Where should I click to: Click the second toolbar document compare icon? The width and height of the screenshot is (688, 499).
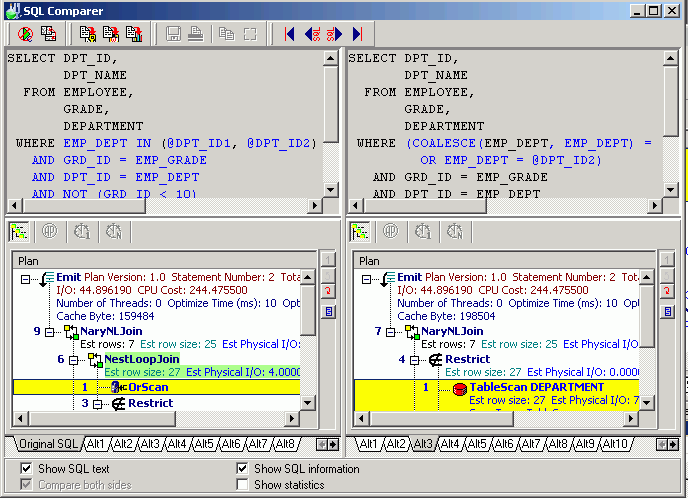click(48, 34)
